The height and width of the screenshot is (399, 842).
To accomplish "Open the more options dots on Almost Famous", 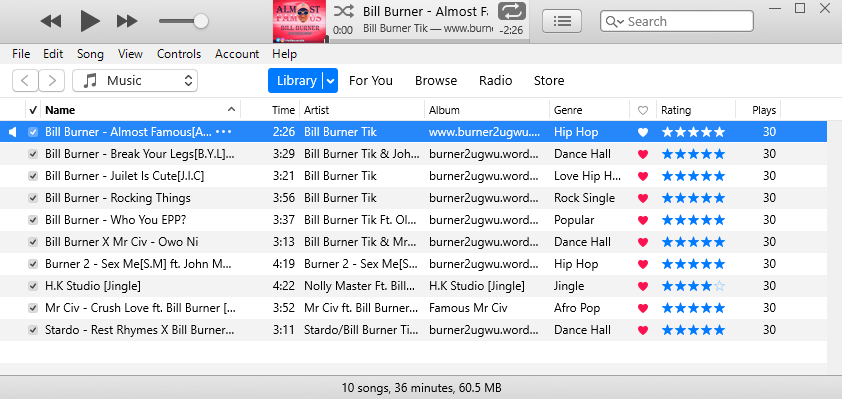I will 223,132.
